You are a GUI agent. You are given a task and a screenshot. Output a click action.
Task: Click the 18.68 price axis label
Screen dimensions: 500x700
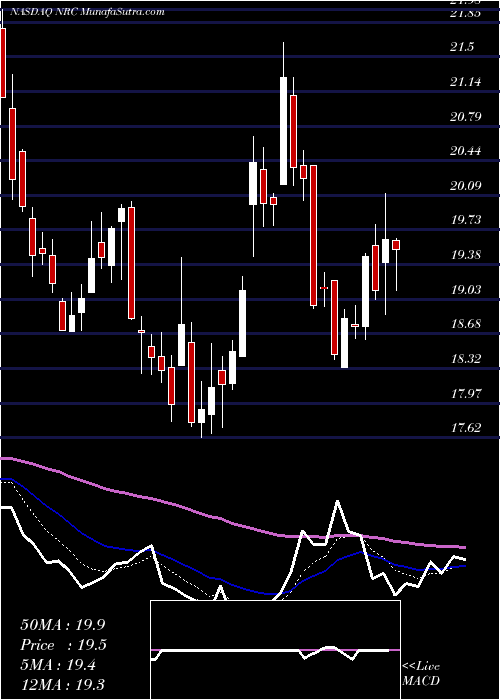point(466,324)
